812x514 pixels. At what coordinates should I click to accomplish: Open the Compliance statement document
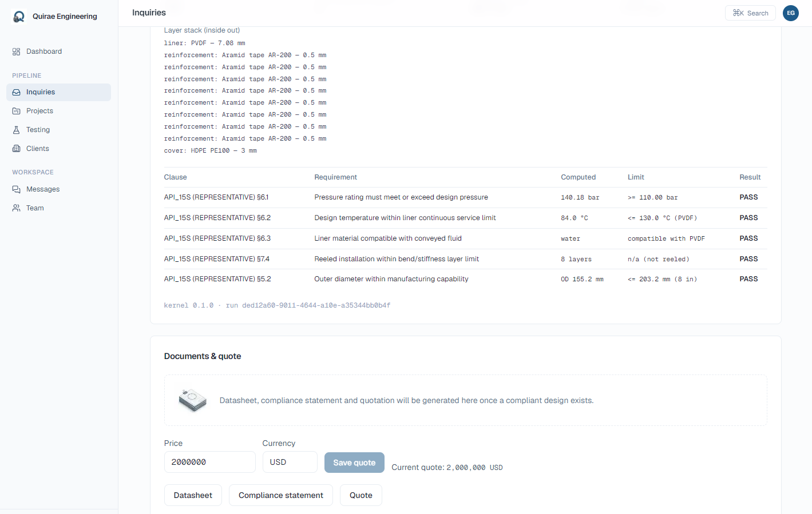(281, 495)
